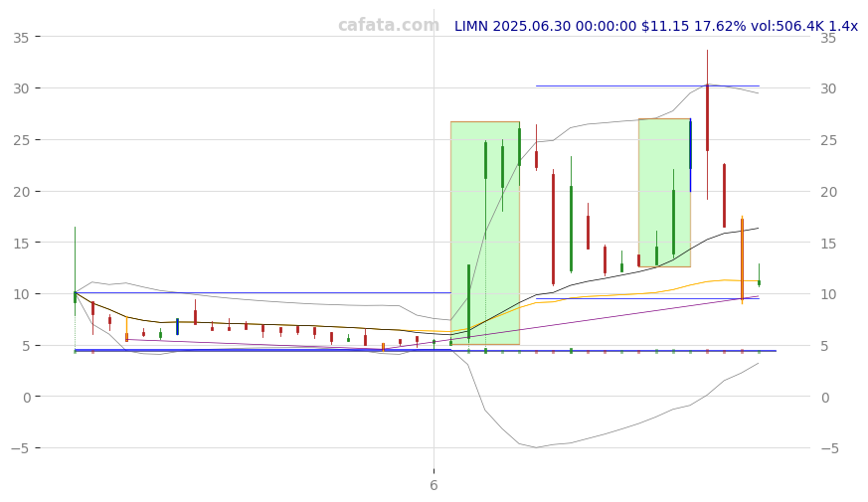Viewport: 868px width, 502px height.
Task: Click the left axis label 30
Action: (21, 88)
